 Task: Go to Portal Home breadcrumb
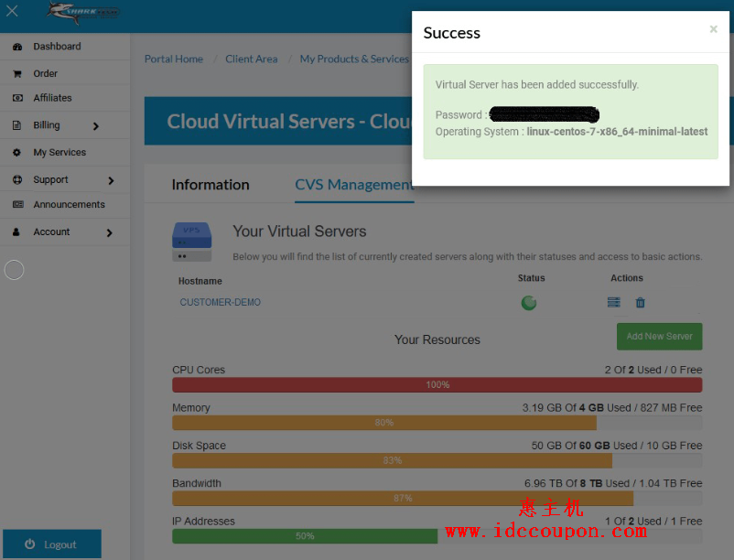coord(174,59)
